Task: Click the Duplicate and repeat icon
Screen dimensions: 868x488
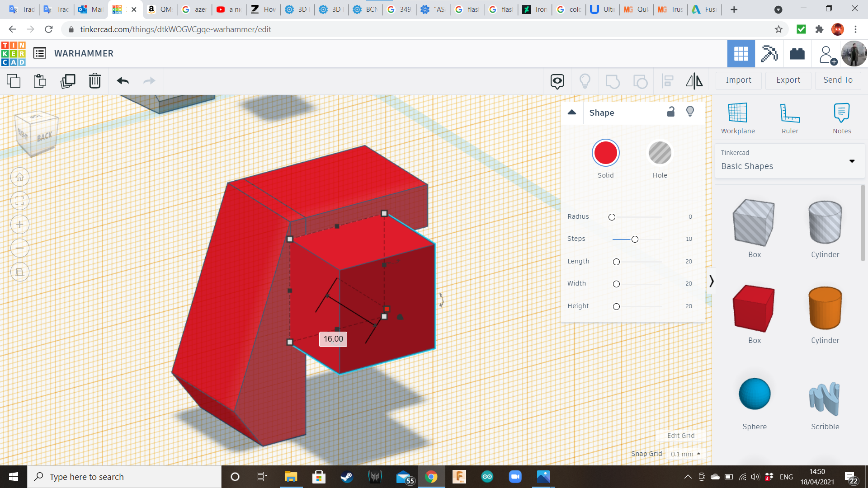Action: tap(68, 81)
